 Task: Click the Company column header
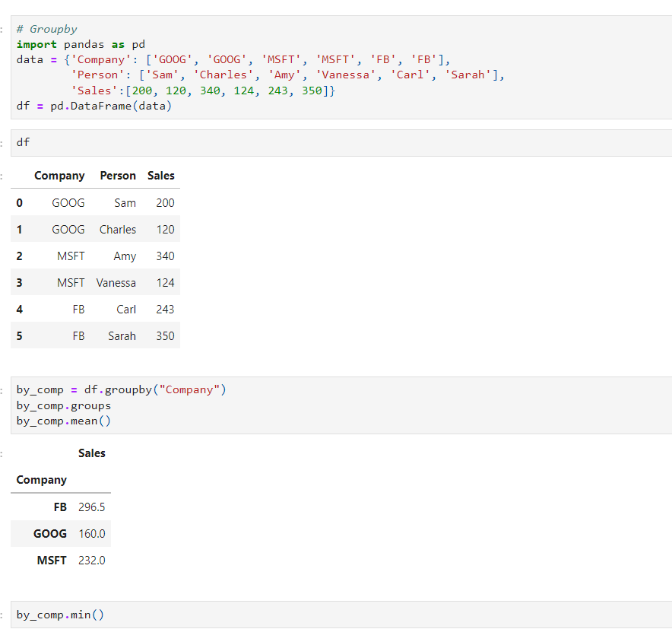click(x=59, y=176)
